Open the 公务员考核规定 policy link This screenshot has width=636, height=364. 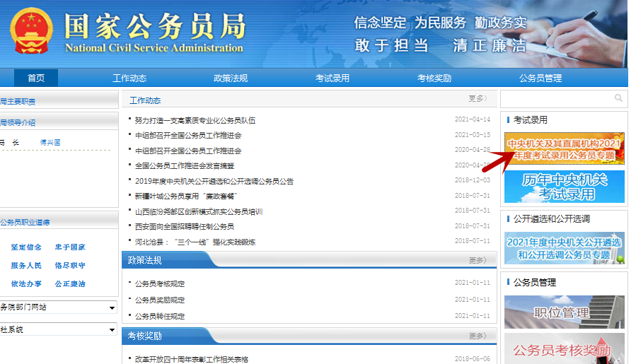(160, 284)
